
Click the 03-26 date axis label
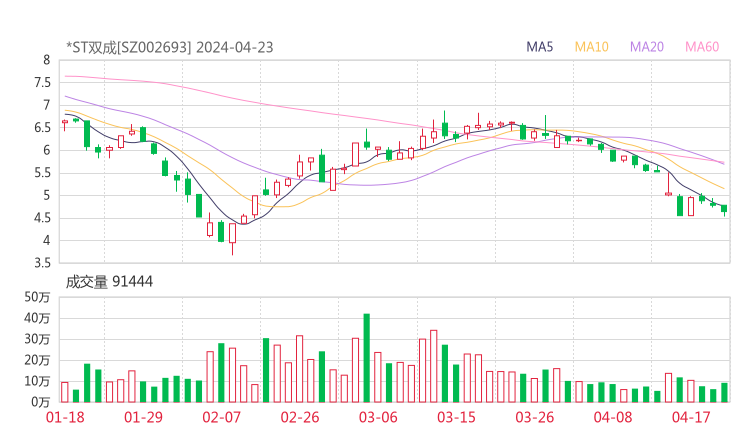(534, 417)
